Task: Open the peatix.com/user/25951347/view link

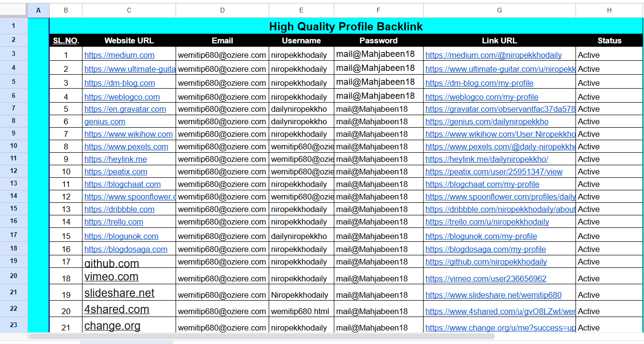Action: pyautogui.click(x=494, y=172)
